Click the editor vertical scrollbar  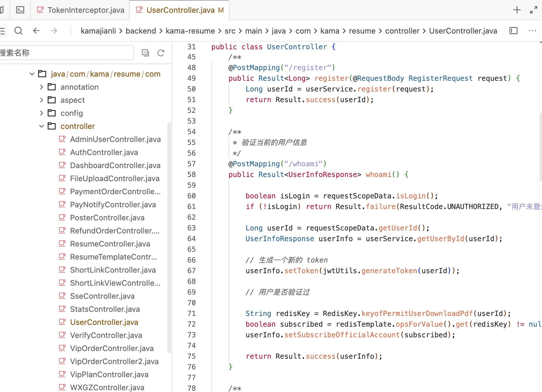click(x=541, y=147)
